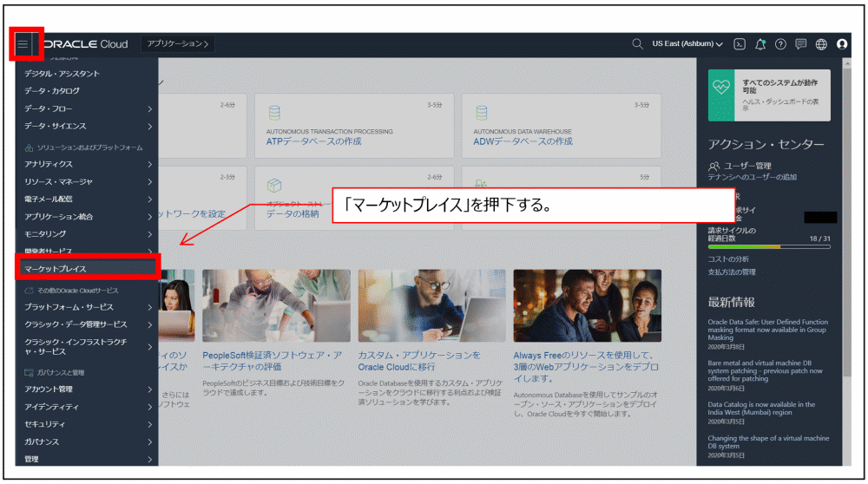Open PeopleSoft検証済ソフトウェア article link
This screenshot has height=484, width=868.
pyautogui.click(x=272, y=361)
